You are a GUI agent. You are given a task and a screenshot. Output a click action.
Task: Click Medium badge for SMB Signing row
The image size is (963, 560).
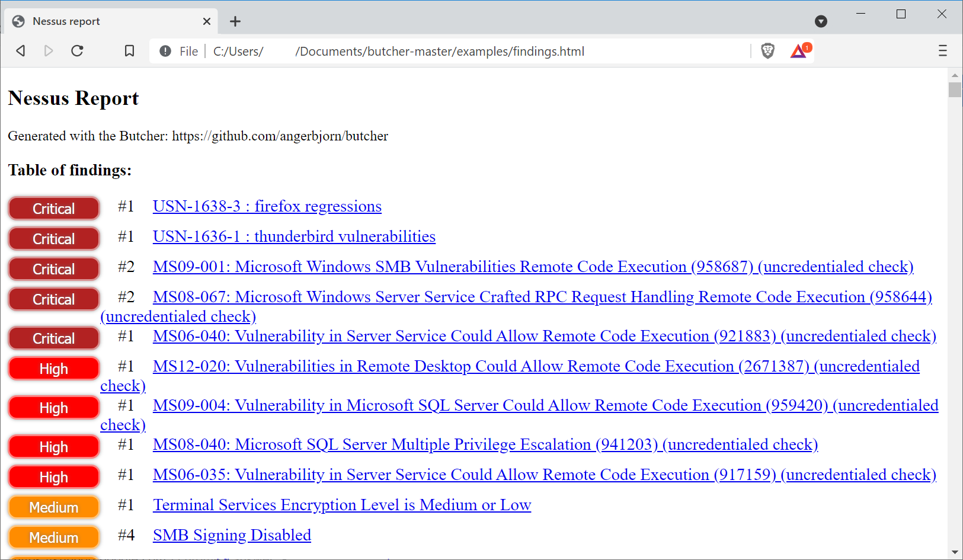click(x=54, y=537)
